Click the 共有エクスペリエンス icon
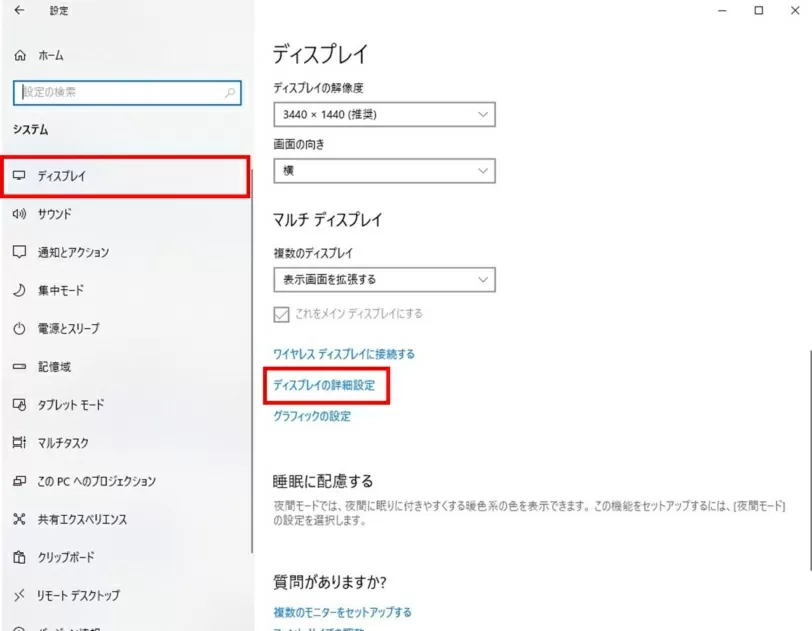The image size is (812, 631). click(19, 519)
